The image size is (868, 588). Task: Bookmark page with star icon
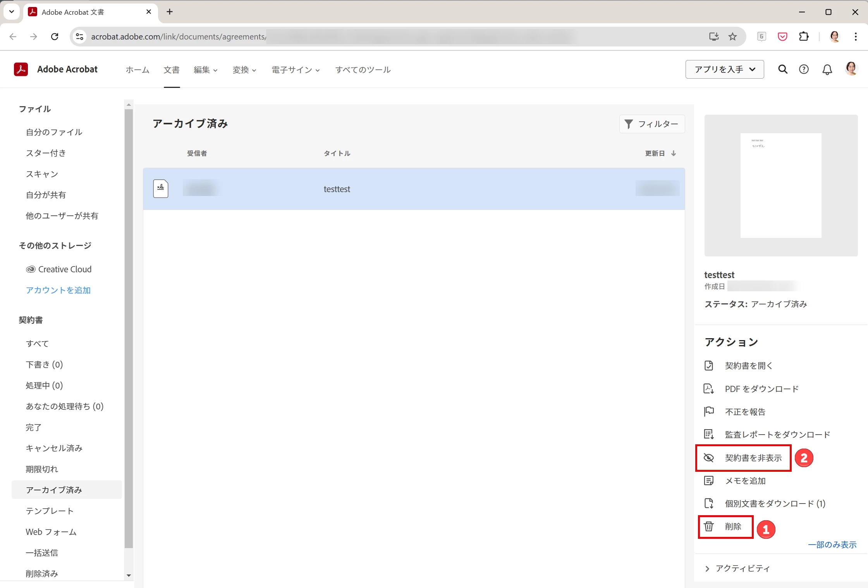[732, 36]
